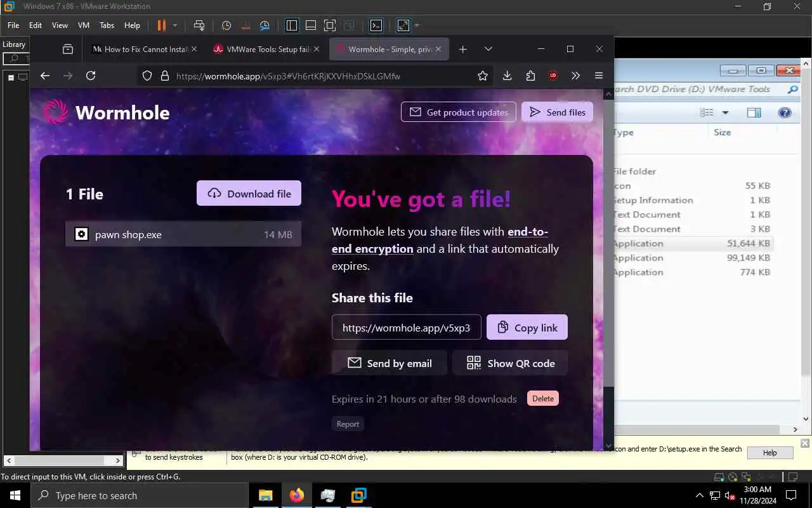
Task: Click the Help button in VMware hint bar
Action: point(770,453)
